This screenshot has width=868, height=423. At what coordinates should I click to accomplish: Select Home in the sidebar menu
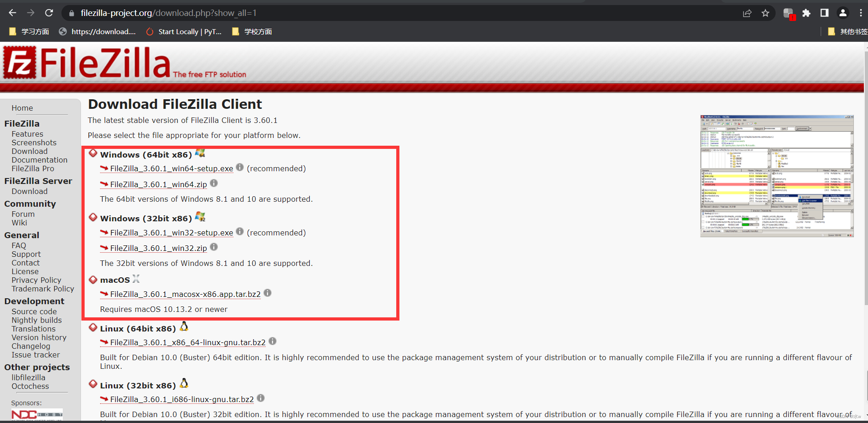click(x=22, y=108)
